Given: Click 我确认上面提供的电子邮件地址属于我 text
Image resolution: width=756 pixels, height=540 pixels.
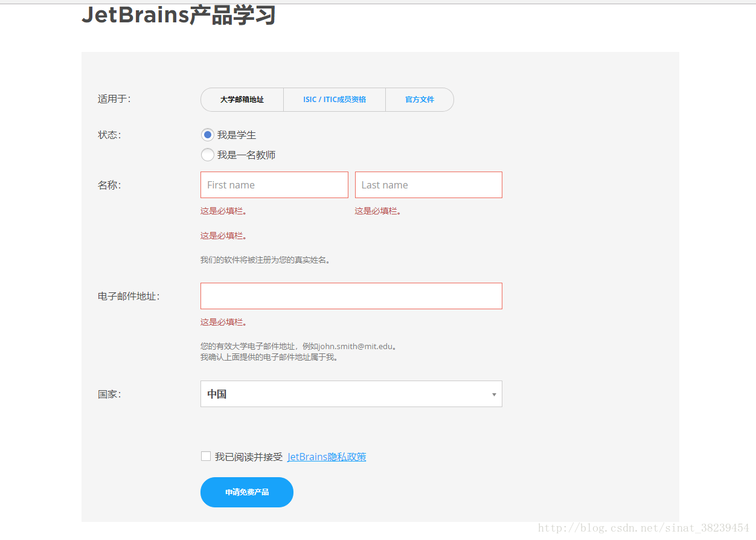Looking at the screenshot, I should coord(269,357).
